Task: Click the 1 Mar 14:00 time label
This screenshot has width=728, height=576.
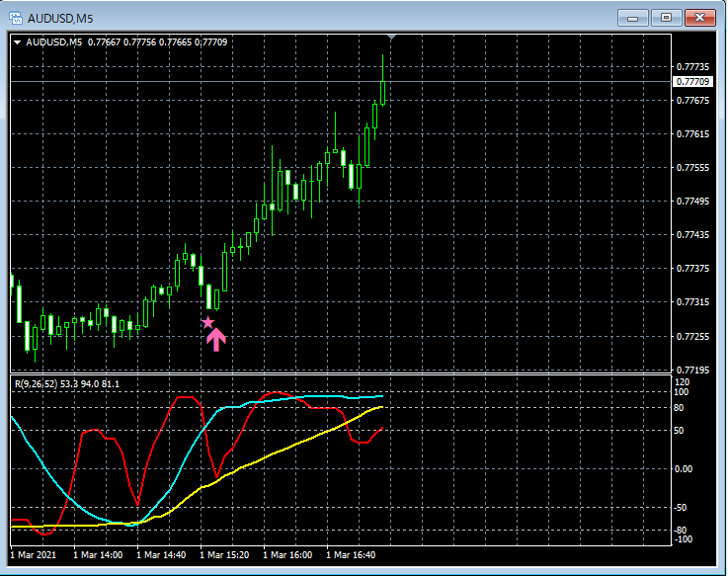Action: point(98,555)
